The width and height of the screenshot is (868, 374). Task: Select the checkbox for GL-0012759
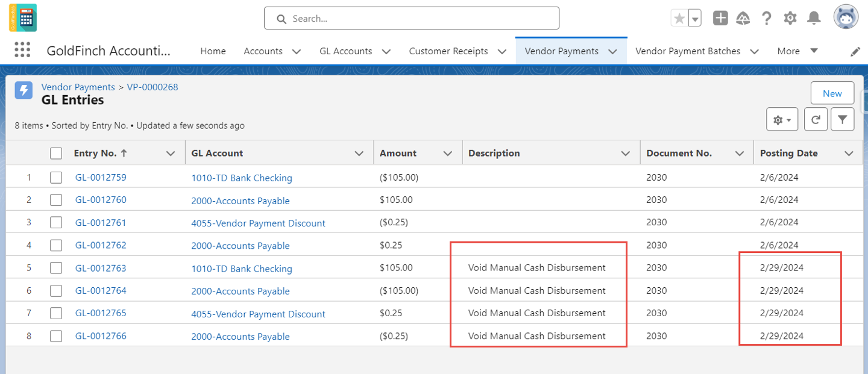point(56,178)
